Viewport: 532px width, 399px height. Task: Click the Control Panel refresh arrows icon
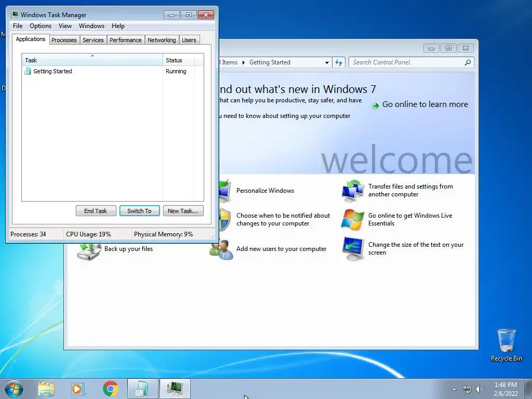pos(339,62)
